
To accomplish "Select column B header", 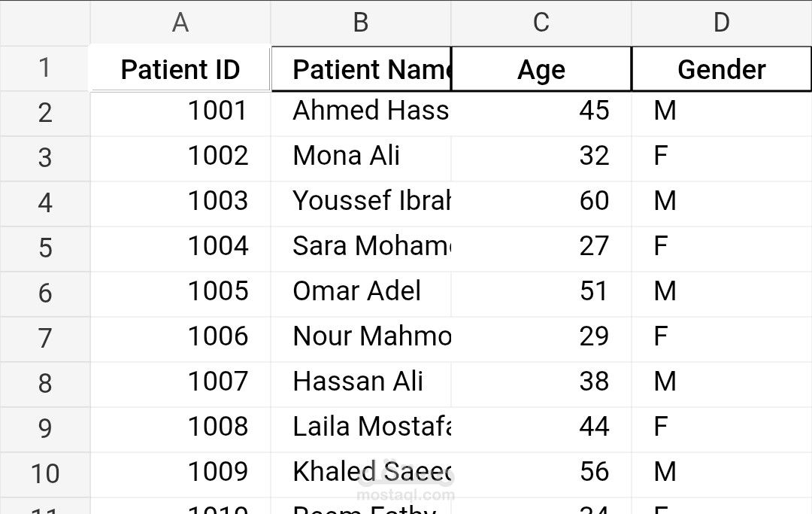I will pos(360,23).
